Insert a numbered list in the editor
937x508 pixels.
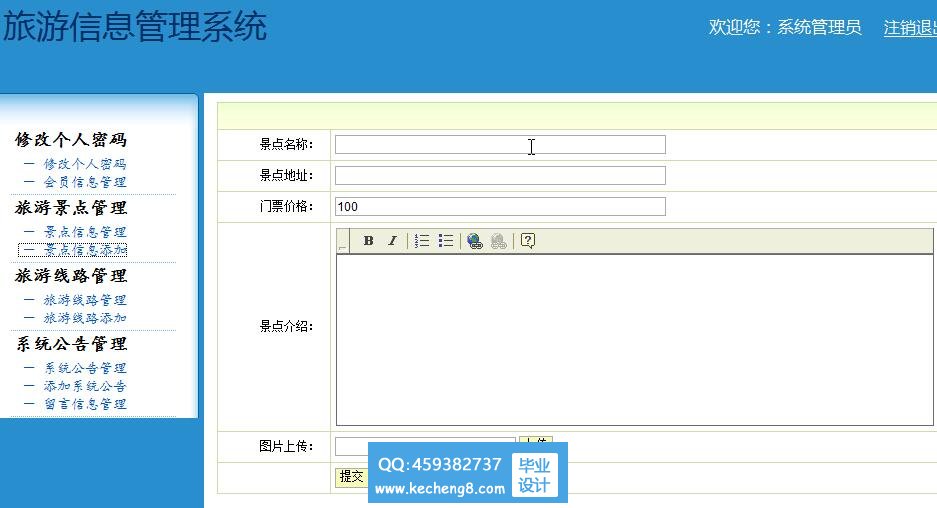422,240
